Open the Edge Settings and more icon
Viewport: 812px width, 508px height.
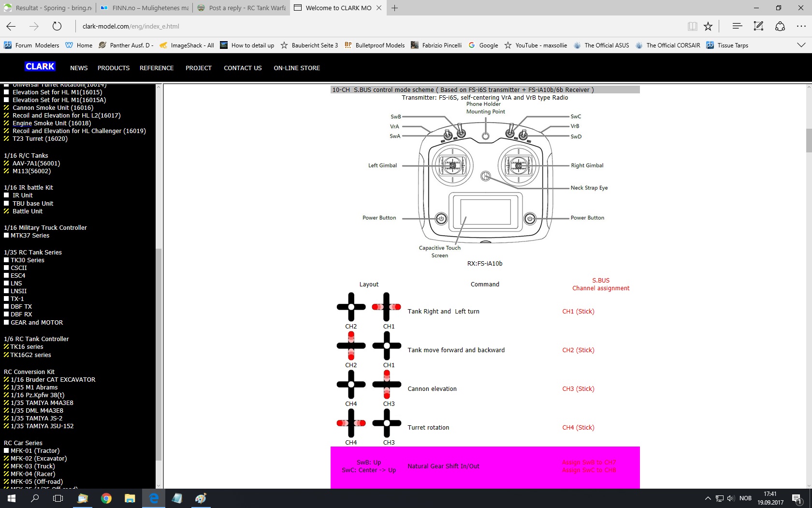click(x=801, y=26)
